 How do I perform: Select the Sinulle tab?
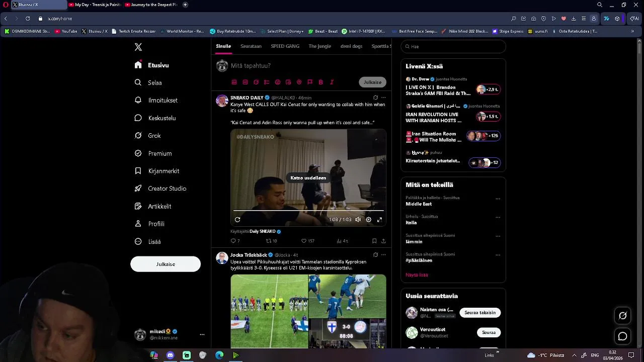coord(223,46)
